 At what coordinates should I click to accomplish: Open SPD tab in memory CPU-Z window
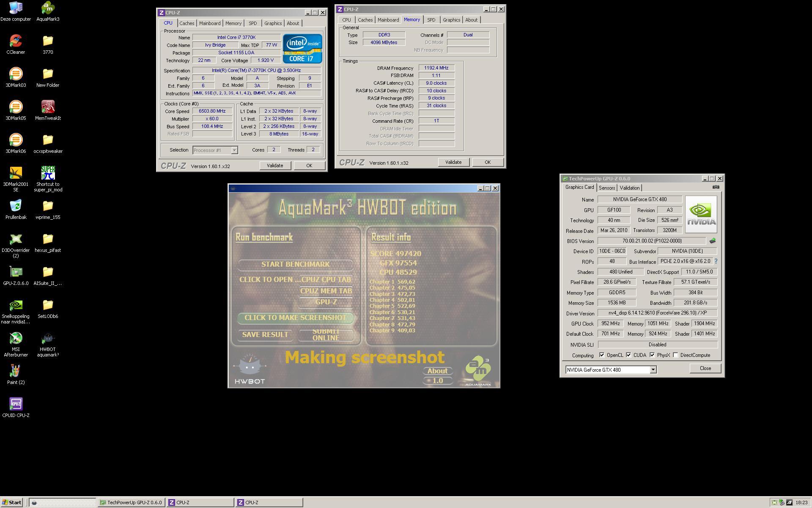[431, 20]
